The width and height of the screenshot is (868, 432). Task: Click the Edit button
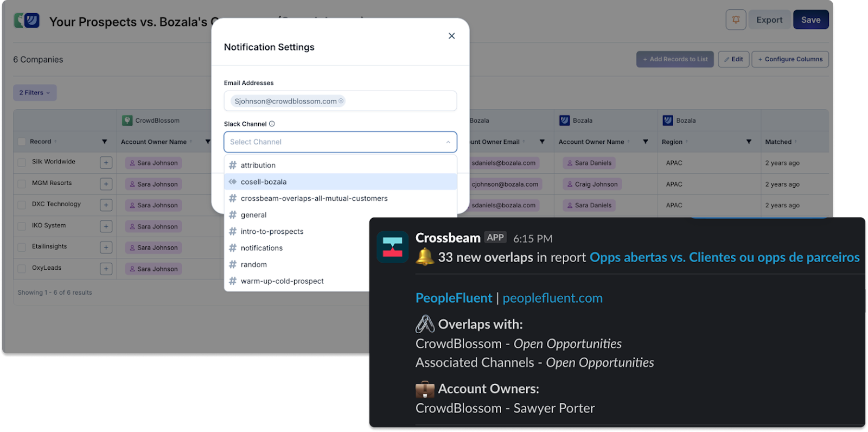pos(733,59)
